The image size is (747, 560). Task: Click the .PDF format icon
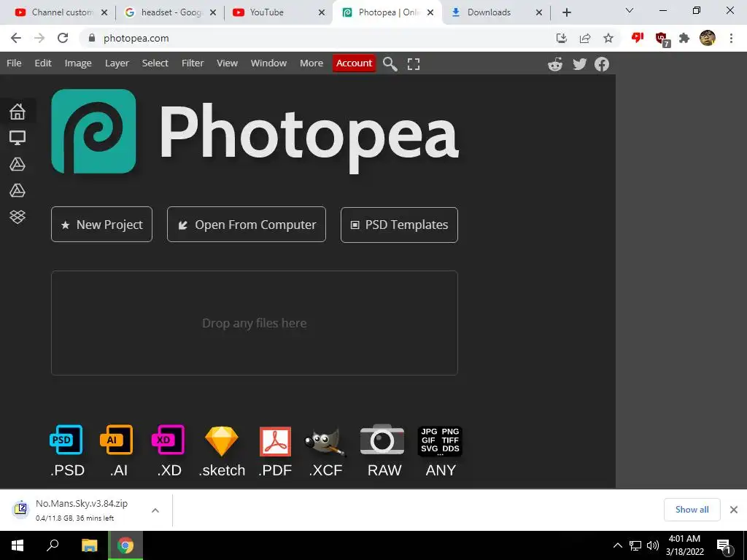(275, 441)
